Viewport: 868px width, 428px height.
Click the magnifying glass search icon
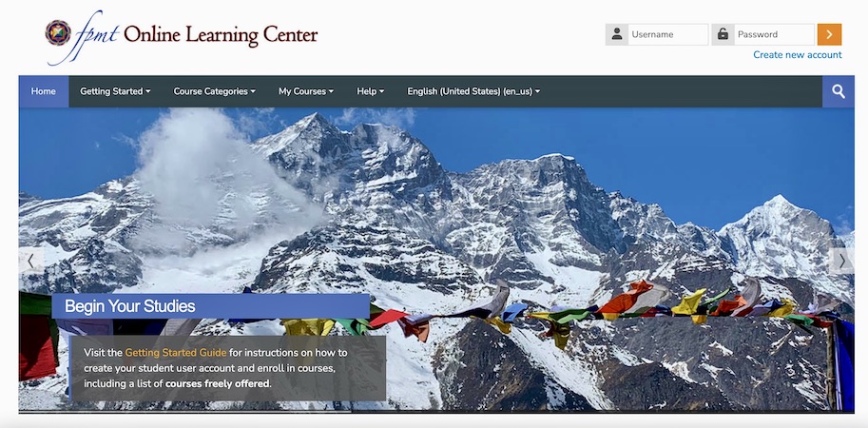[839, 91]
